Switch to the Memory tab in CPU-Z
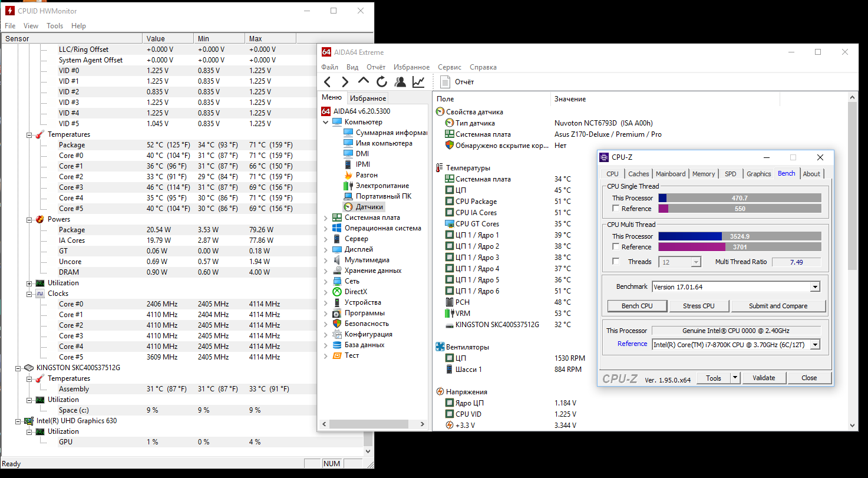This screenshot has width=868, height=478. [x=704, y=174]
